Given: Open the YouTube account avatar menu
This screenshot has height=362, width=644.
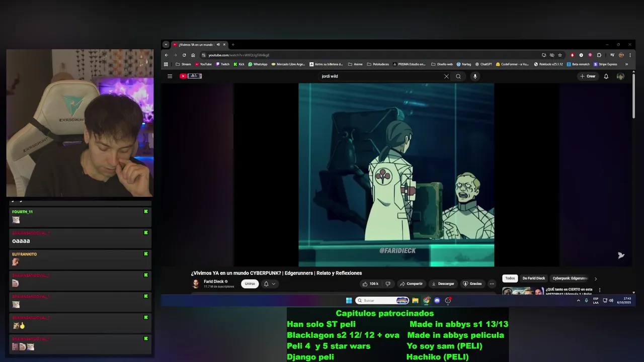Looking at the screenshot, I should (620, 76).
